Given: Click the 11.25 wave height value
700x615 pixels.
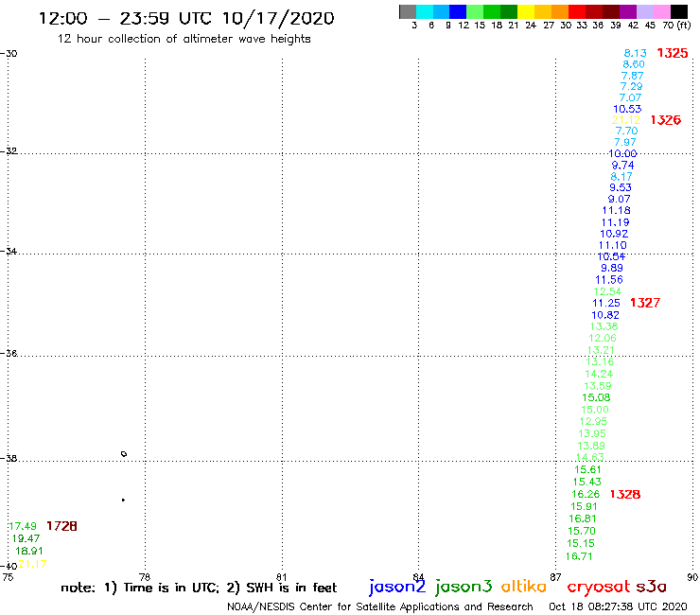Looking at the screenshot, I should coord(606,303).
